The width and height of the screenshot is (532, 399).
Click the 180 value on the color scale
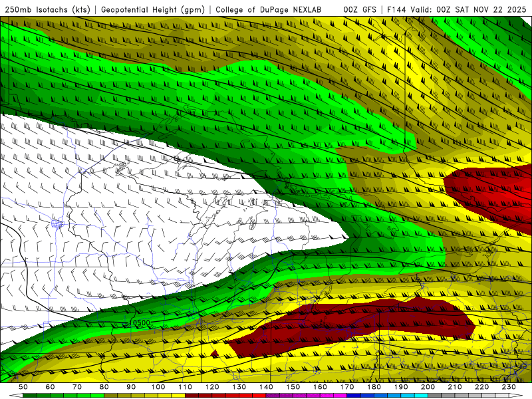tap(374, 387)
